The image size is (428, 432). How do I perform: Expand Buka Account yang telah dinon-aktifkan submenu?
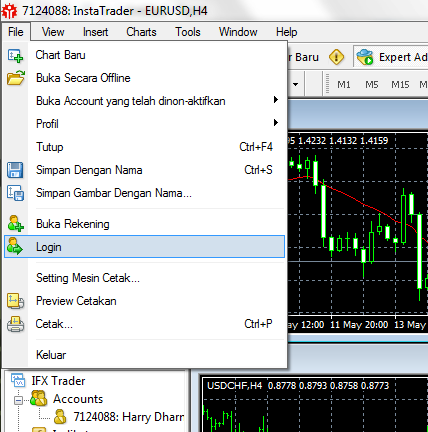(145, 101)
